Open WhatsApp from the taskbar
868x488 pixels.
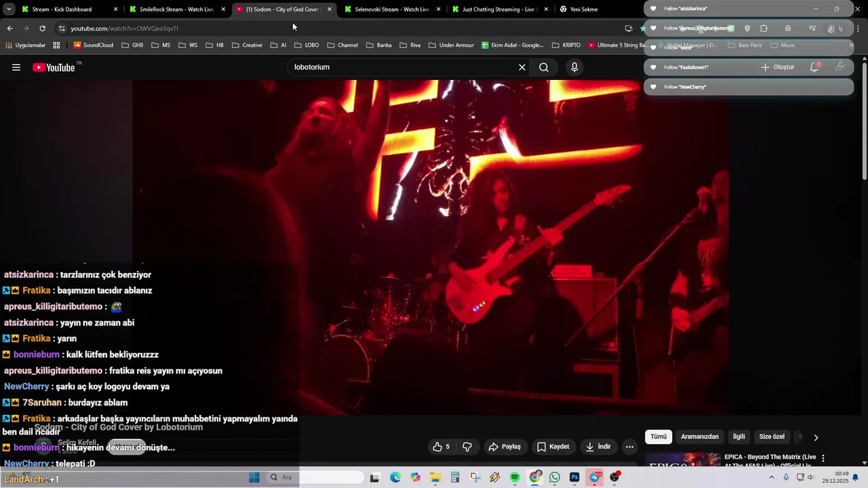pyautogui.click(x=555, y=477)
